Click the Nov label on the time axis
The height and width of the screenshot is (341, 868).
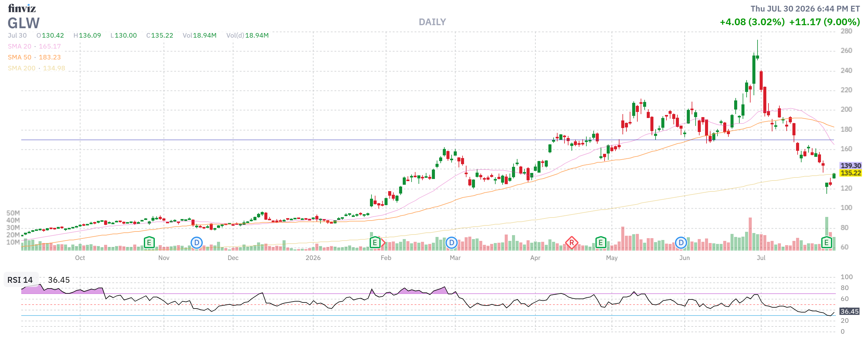pos(164,258)
